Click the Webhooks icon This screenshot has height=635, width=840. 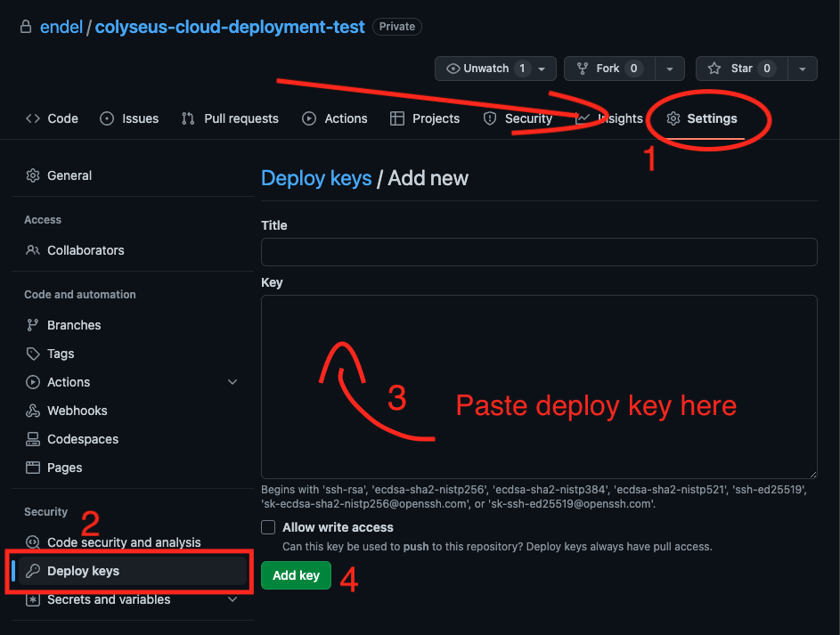[33, 411]
